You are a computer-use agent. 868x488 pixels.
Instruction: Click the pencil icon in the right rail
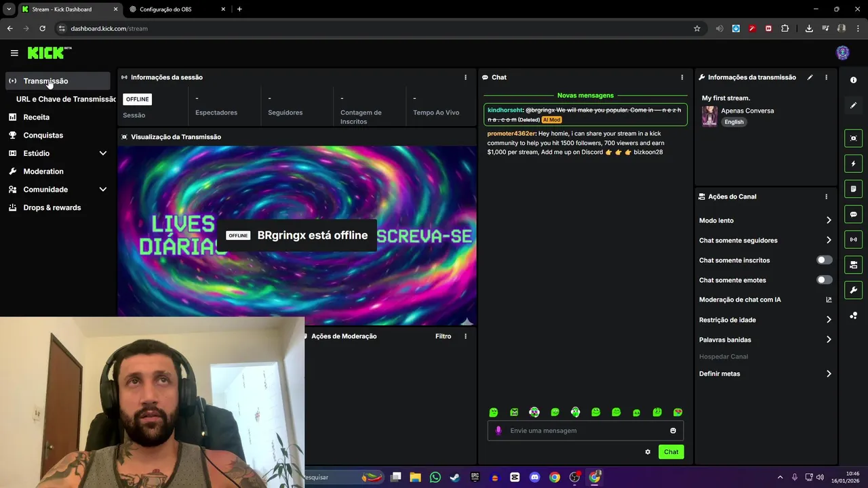pyautogui.click(x=853, y=105)
